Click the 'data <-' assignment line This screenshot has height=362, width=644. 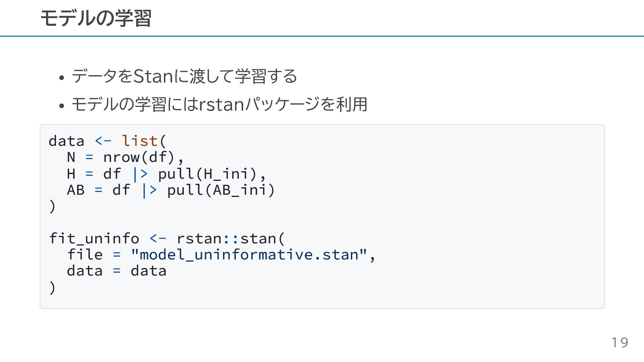coord(107,141)
